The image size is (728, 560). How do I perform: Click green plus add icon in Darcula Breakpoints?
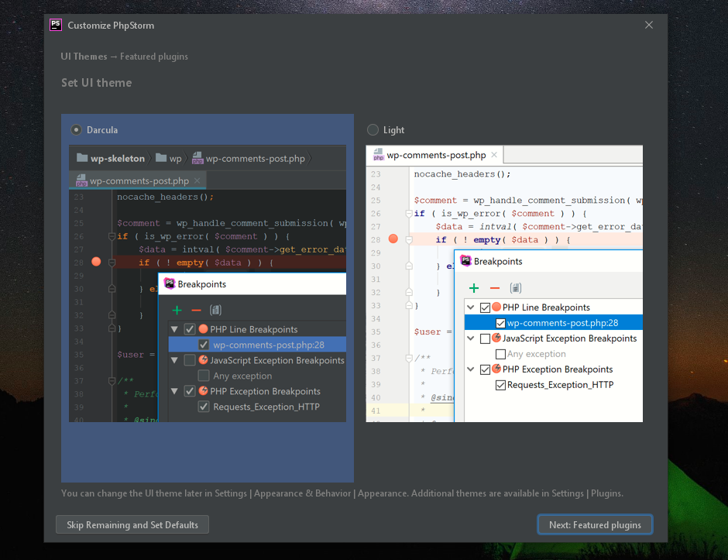pyautogui.click(x=177, y=310)
